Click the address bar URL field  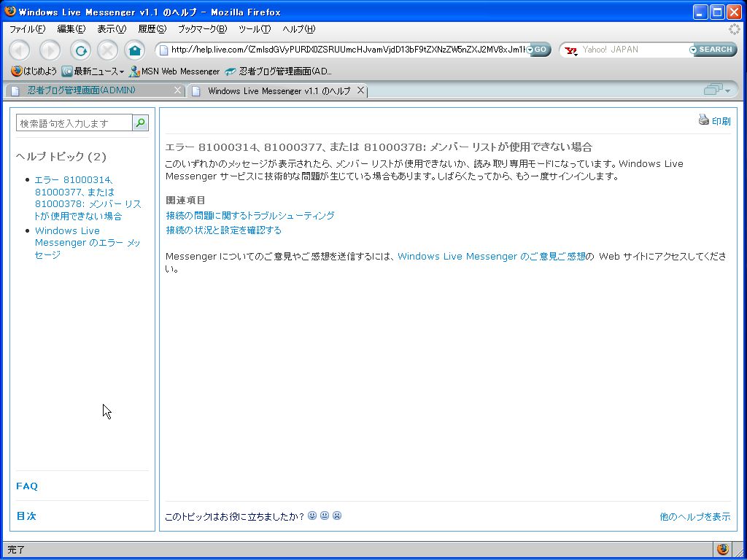coord(348,50)
